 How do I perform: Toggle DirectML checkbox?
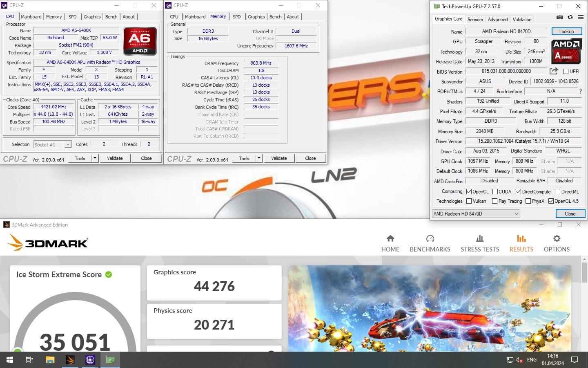click(x=557, y=191)
